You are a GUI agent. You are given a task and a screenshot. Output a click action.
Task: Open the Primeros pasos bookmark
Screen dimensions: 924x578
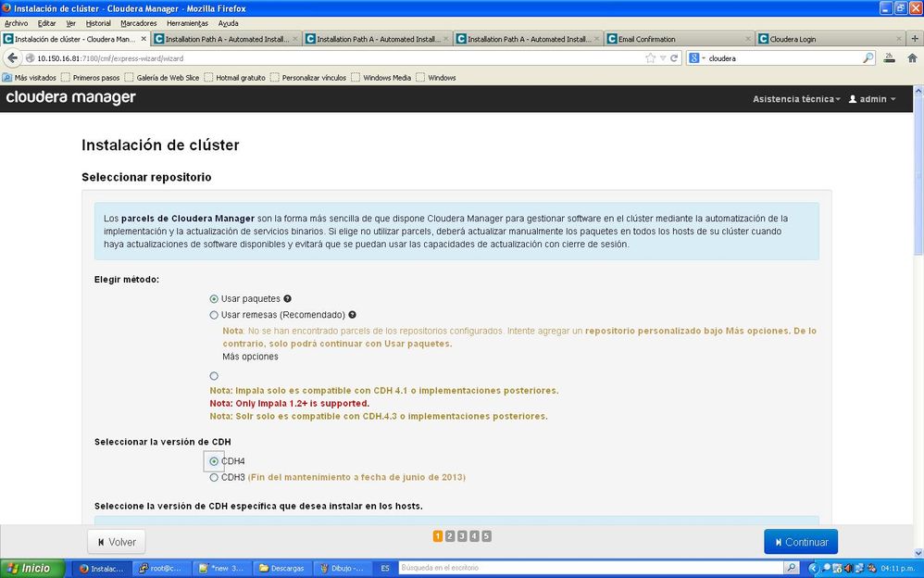click(x=90, y=77)
